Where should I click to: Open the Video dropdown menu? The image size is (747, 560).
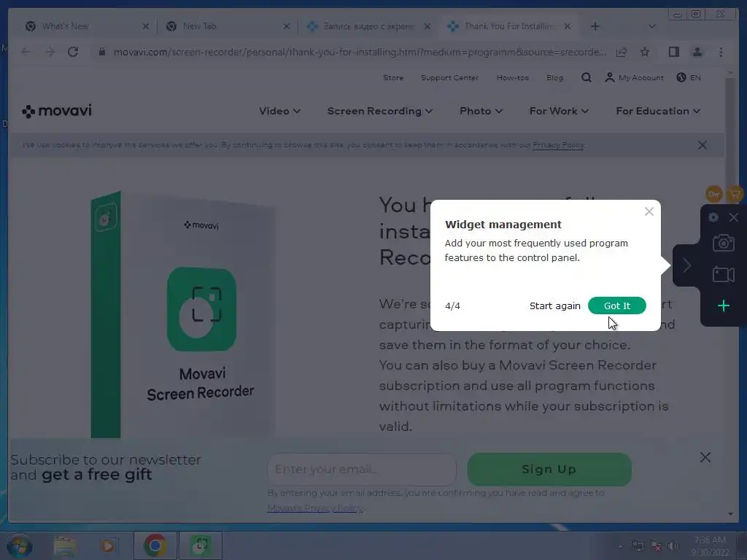pos(279,111)
